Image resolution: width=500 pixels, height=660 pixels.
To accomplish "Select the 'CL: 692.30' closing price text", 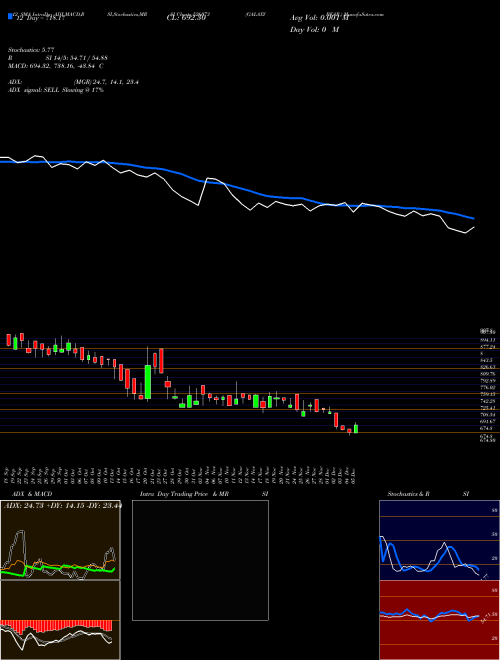I will [186, 19].
